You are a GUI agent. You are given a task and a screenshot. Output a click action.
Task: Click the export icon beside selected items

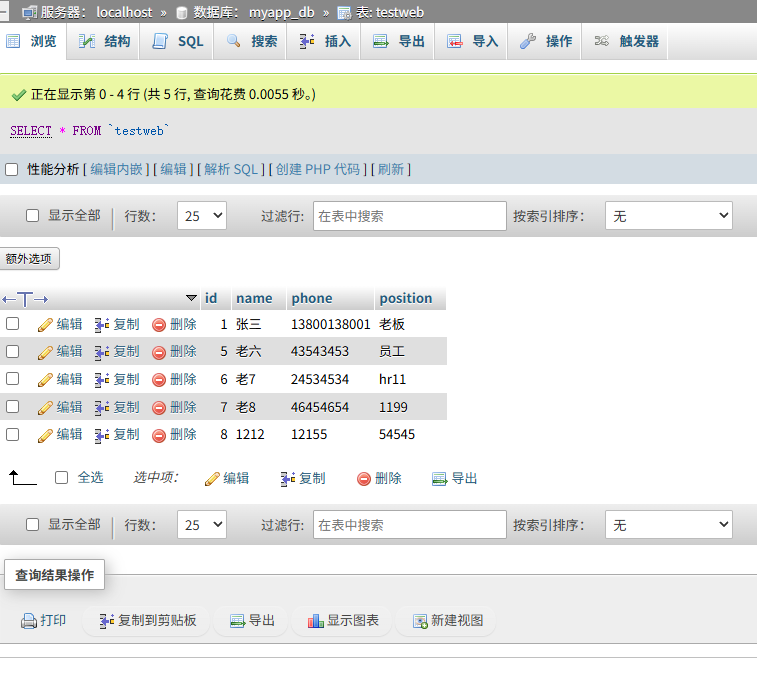(439, 479)
